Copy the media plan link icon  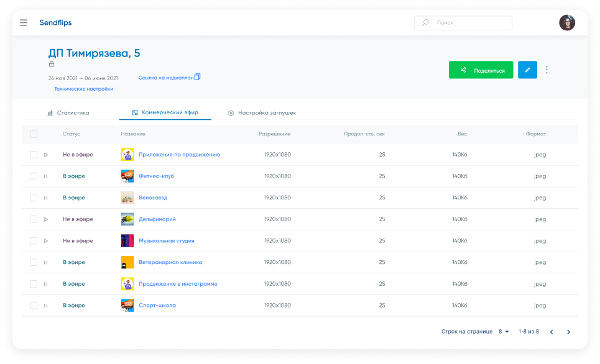[198, 77]
